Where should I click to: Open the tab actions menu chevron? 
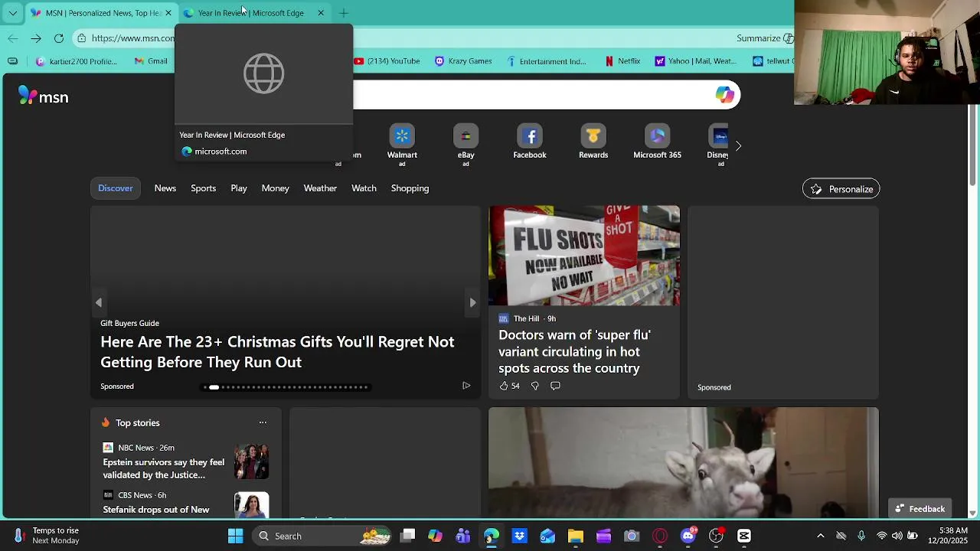point(12,13)
